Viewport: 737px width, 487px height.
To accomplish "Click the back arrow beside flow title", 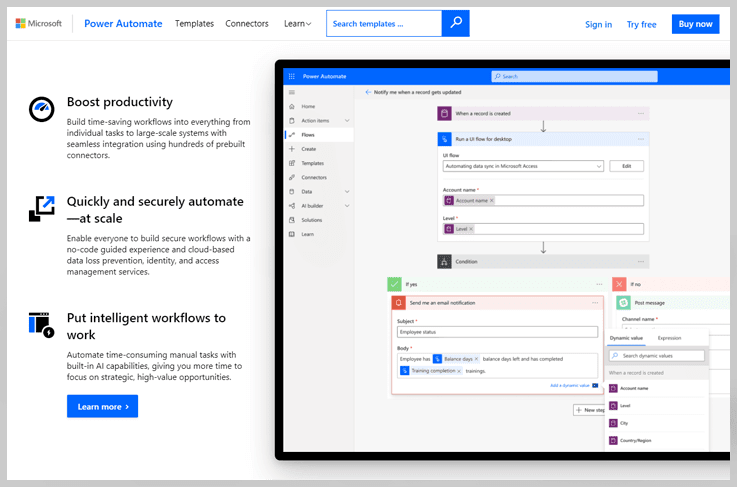I will pyautogui.click(x=368, y=92).
